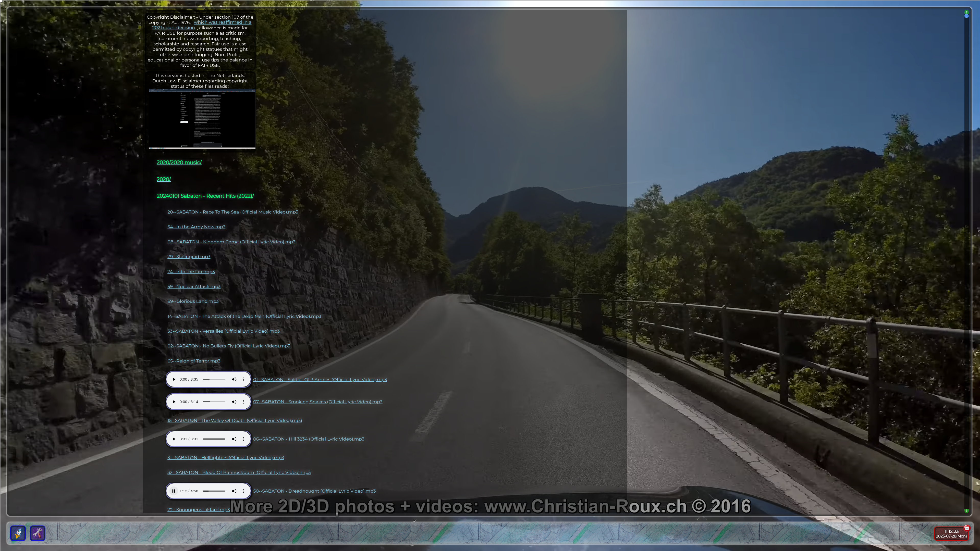Open the 2020/ folder link
Image resolution: width=980 pixels, height=551 pixels.
(164, 179)
